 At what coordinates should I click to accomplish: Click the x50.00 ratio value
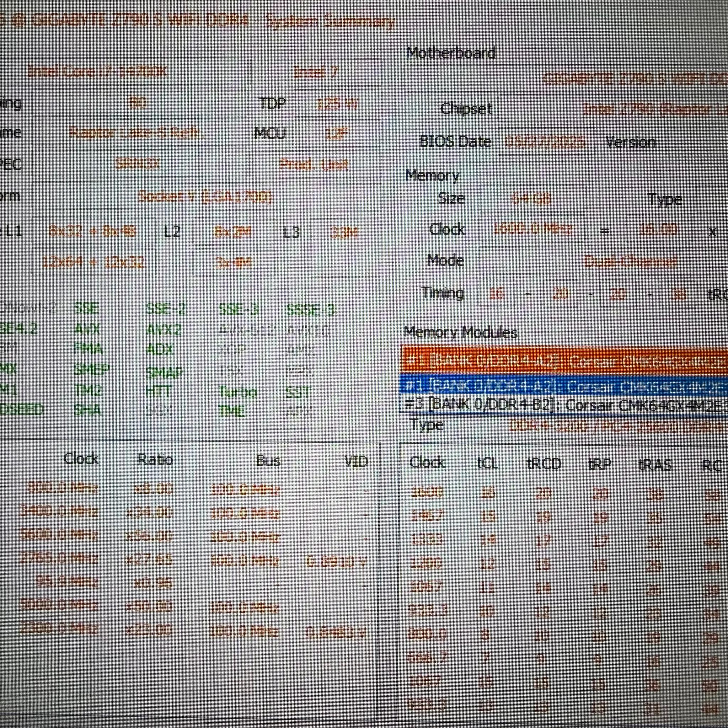[148, 606]
